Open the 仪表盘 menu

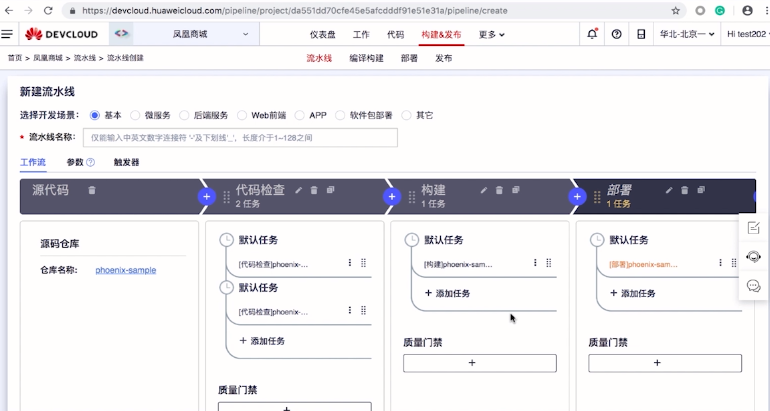pyautogui.click(x=323, y=34)
